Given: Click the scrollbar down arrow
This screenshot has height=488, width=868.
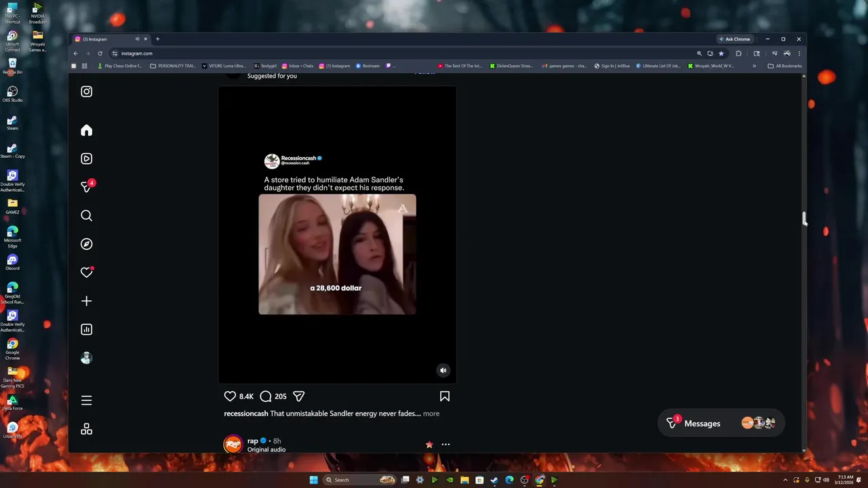Looking at the screenshot, I should 804,450.
